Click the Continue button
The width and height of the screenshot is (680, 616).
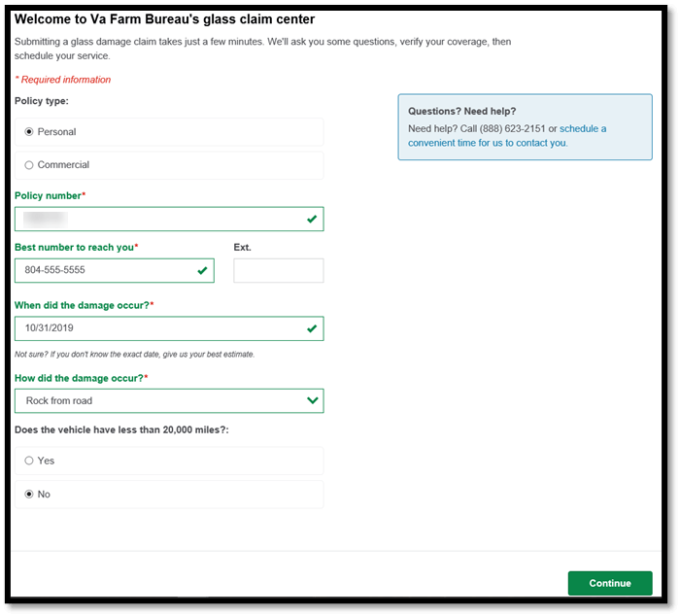coord(610,583)
